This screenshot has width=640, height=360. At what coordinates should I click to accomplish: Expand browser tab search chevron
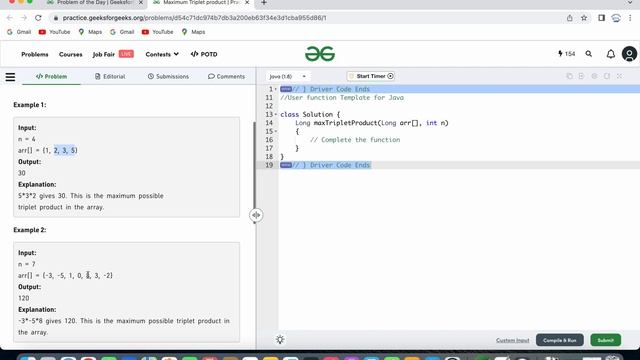630,3
